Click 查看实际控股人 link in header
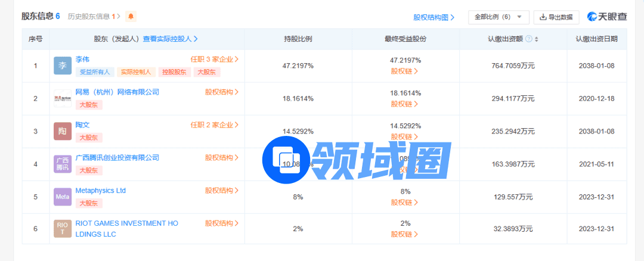The image size is (644, 261). 170,39
